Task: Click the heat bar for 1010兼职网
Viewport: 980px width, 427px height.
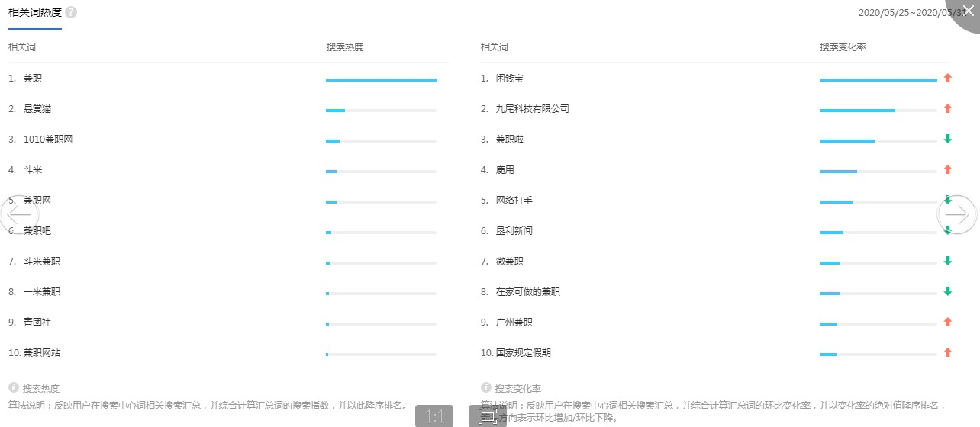Action: 381,140
